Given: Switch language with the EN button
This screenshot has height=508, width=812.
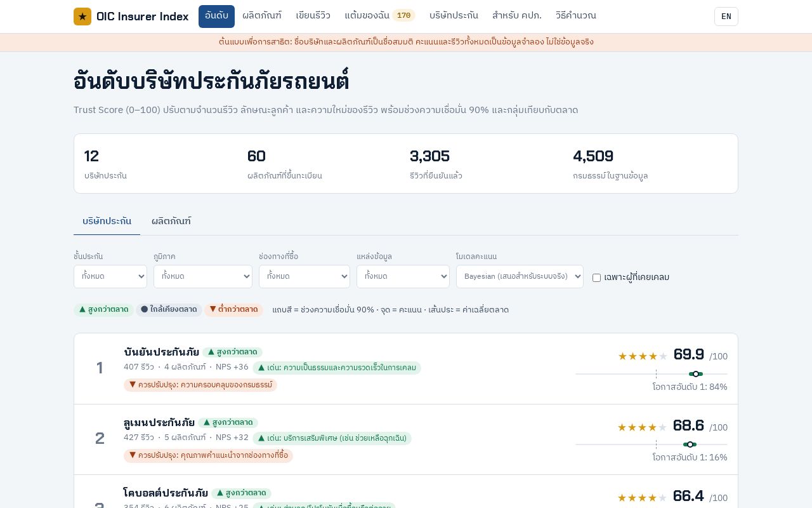Looking at the screenshot, I should 726,17.
